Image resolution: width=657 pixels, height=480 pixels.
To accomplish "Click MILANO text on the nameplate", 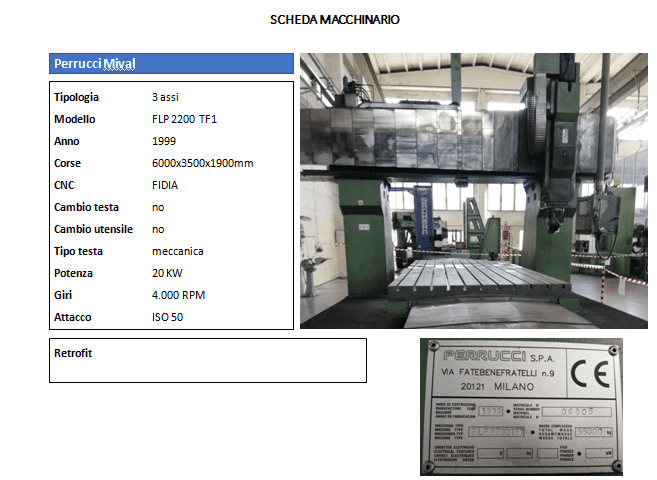I will pyautogui.click(x=514, y=387).
